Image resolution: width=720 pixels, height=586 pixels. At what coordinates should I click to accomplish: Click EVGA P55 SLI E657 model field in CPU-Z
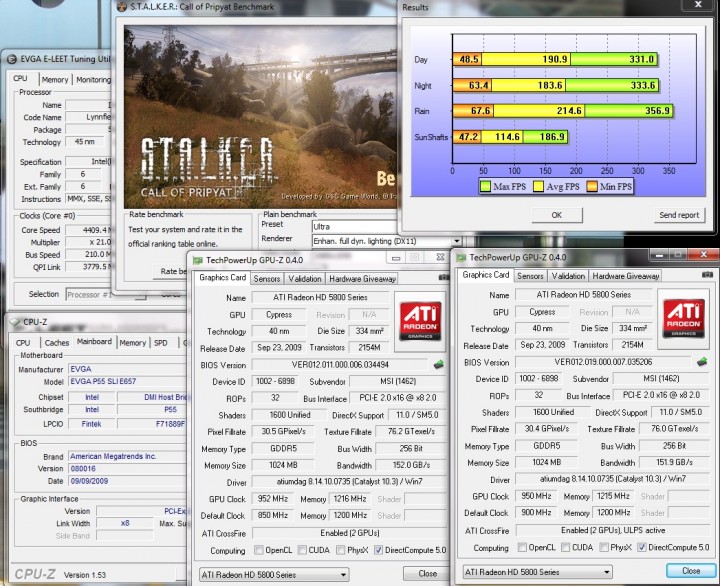[128, 381]
